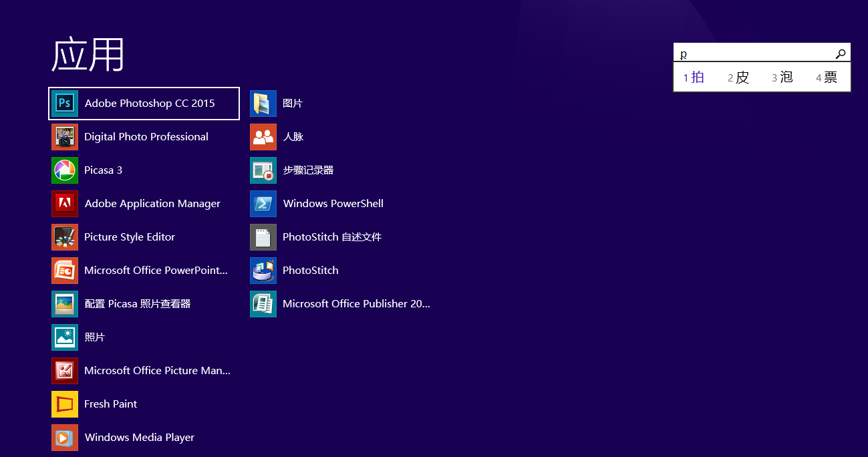
Task: Click the "Microsoft Office PowerPoint..." label
Action: pos(156,271)
